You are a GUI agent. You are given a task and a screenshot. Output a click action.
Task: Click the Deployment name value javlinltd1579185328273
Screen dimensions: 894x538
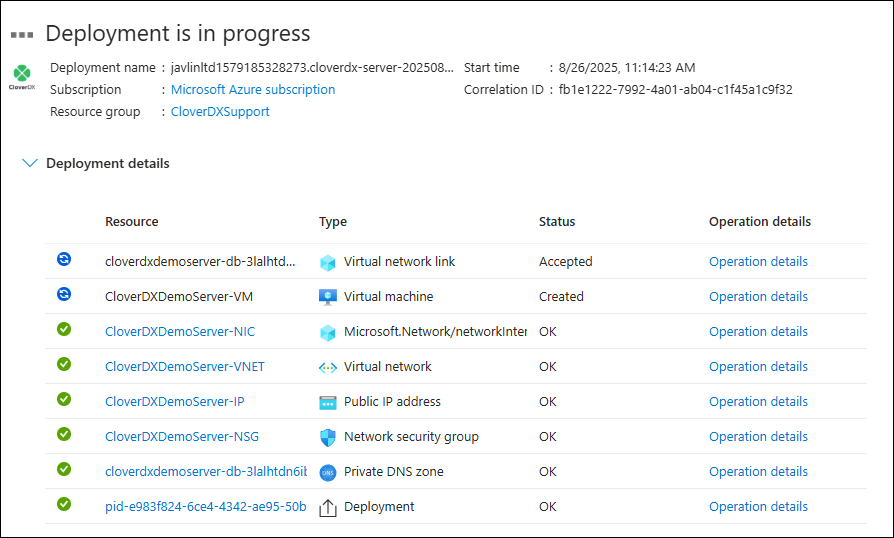(x=312, y=68)
